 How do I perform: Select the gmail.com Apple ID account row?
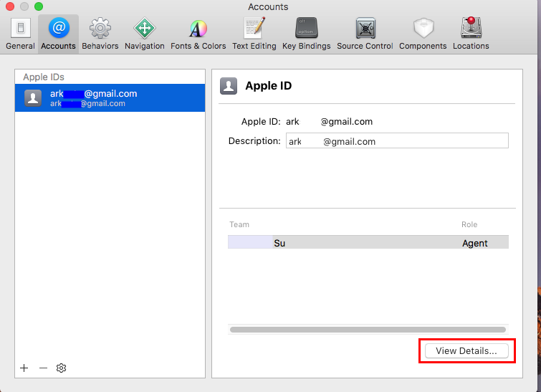tap(110, 98)
